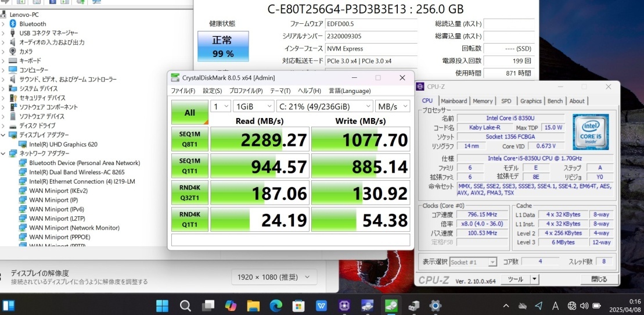Open unit dropdown MB/s

click(393, 106)
